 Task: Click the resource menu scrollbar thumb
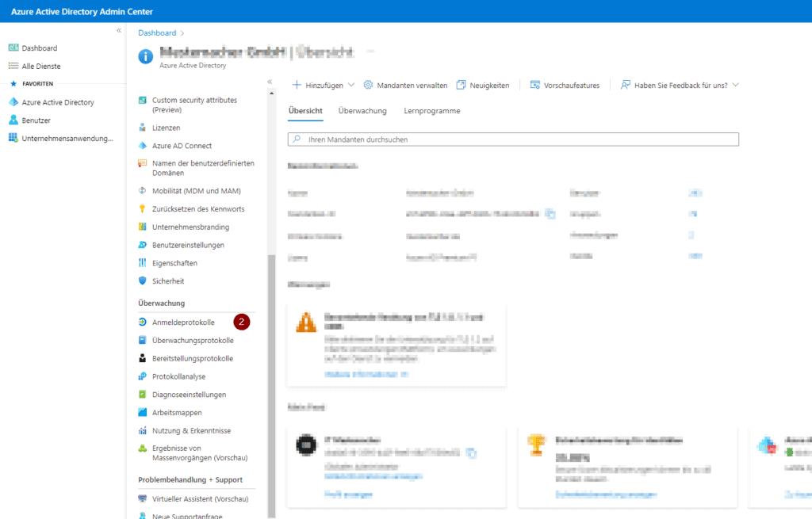tap(271, 386)
